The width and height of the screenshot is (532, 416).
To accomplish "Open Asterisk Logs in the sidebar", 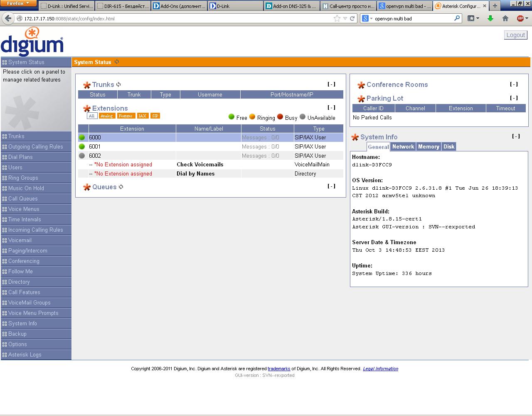I will [36, 354].
